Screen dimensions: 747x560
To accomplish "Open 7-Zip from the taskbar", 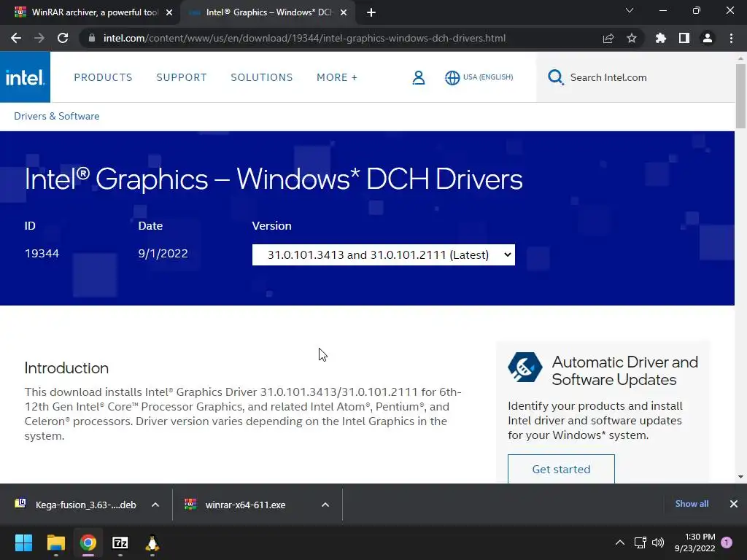I will point(120,542).
